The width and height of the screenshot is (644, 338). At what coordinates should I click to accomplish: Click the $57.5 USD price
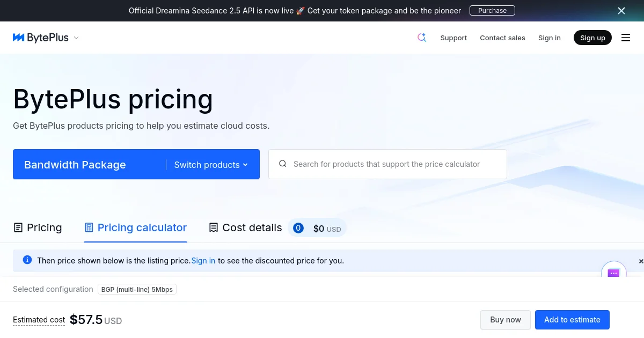click(x=96, y=320)
